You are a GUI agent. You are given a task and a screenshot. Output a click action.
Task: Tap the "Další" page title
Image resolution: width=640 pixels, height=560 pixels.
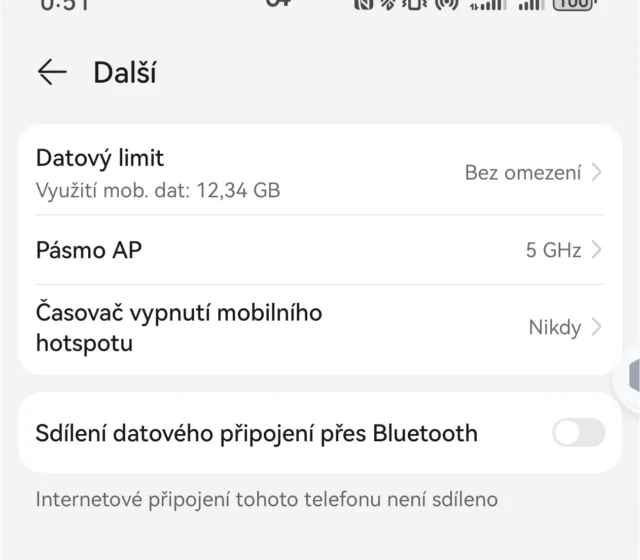click(x=125, y=72)
